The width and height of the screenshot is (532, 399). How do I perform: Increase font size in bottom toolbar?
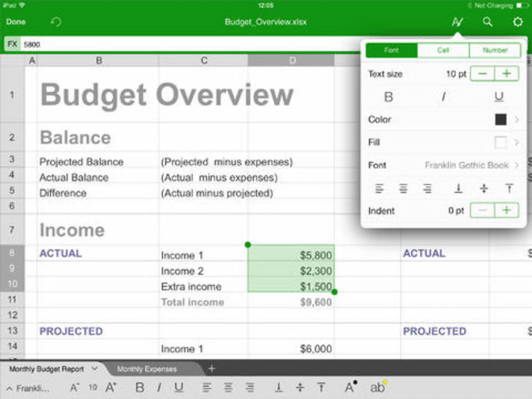pos(111,388)
